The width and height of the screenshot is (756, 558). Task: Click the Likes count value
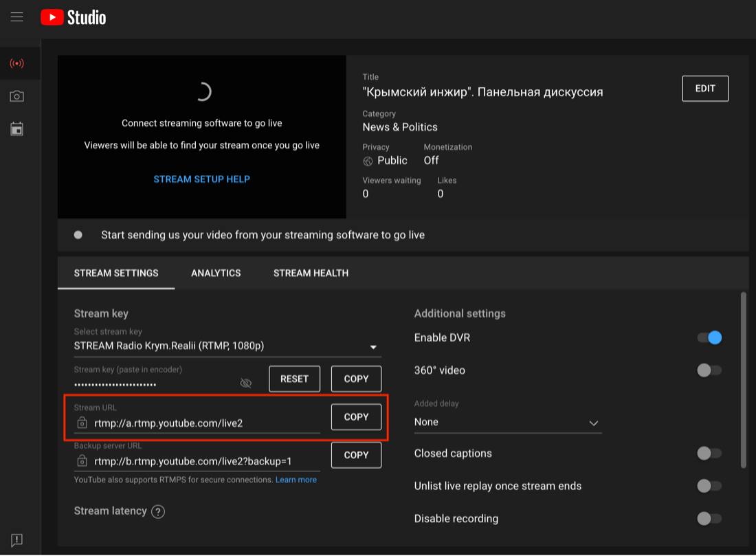[440, 194]
